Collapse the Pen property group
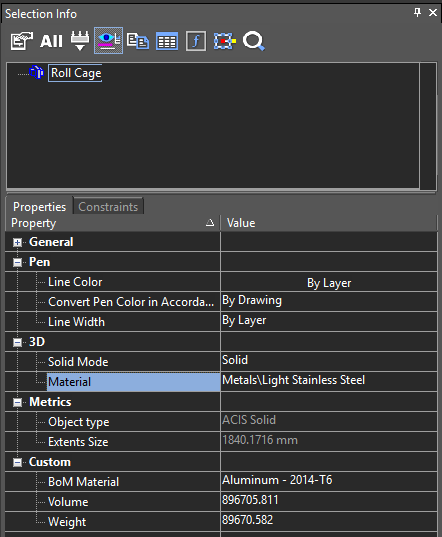 (17, 262)
